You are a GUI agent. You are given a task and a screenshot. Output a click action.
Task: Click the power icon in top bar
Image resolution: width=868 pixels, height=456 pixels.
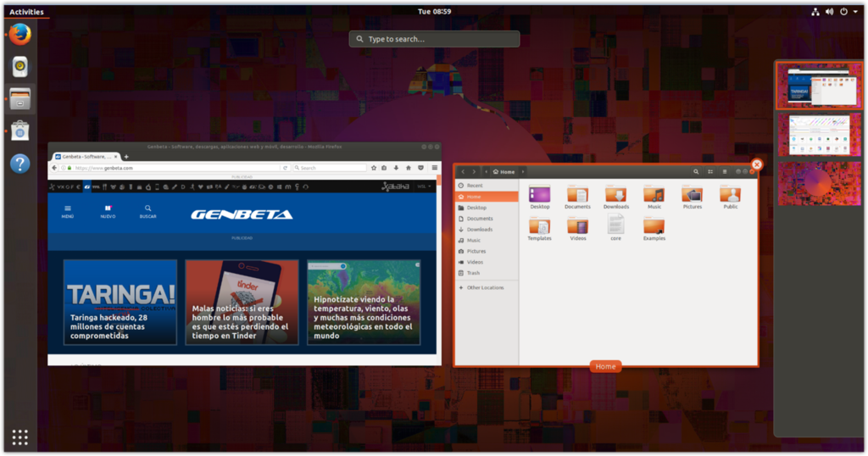point(843,12)
